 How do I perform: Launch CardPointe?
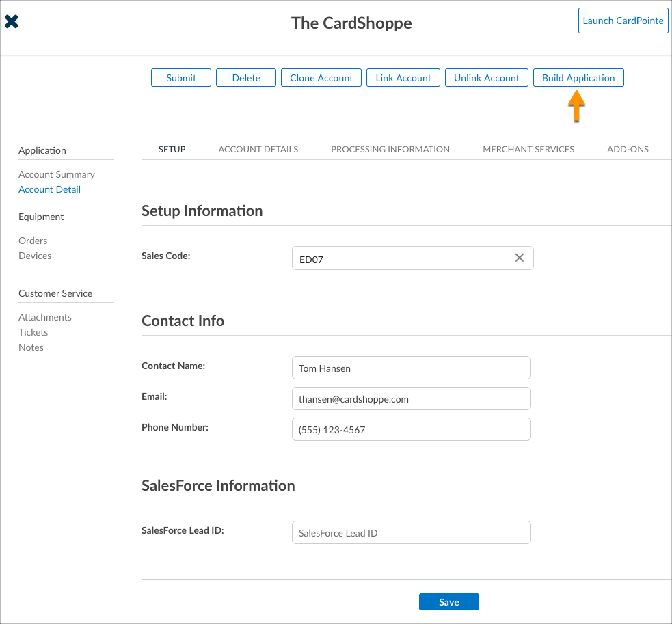623,21
